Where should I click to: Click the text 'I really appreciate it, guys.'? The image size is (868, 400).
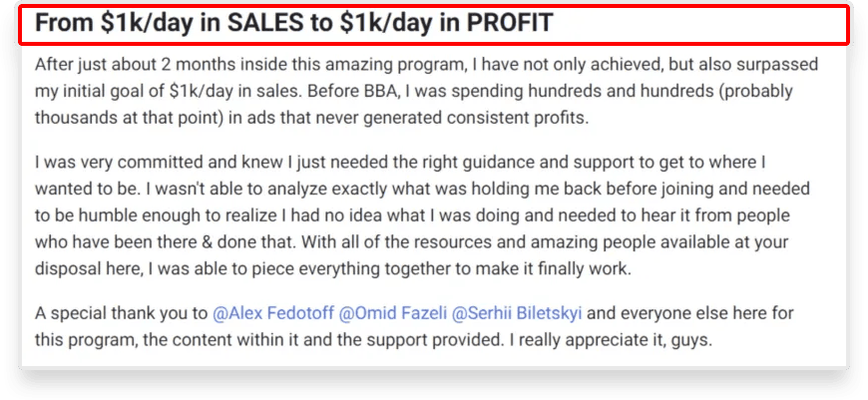[x=609, y=340]
